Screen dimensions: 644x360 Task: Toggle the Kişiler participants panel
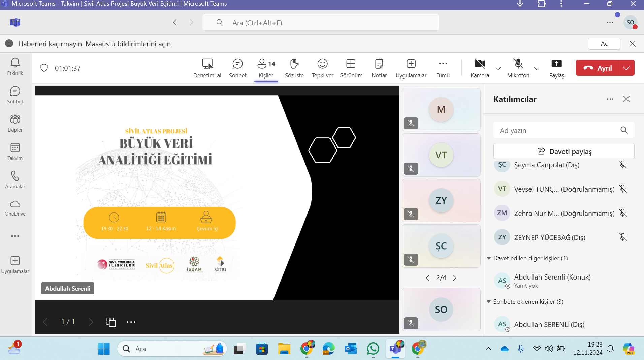266,68
